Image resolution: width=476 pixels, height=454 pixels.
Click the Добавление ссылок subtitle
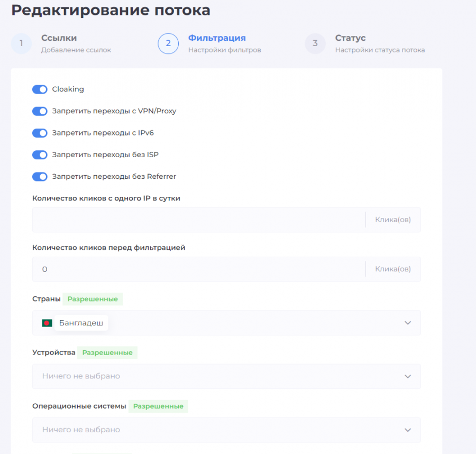(x=76, y=50)
